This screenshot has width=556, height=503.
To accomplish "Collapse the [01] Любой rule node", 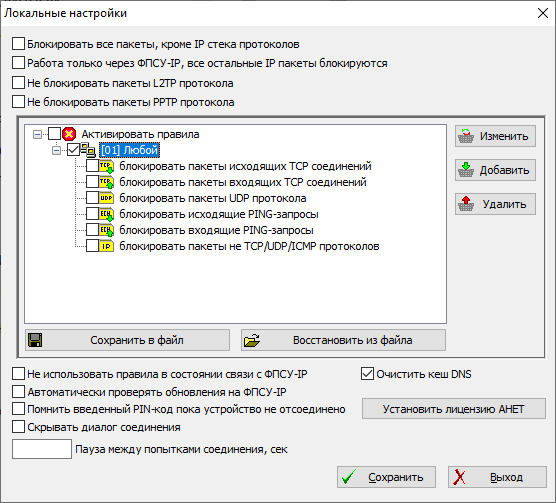I will tap(56, 151).
